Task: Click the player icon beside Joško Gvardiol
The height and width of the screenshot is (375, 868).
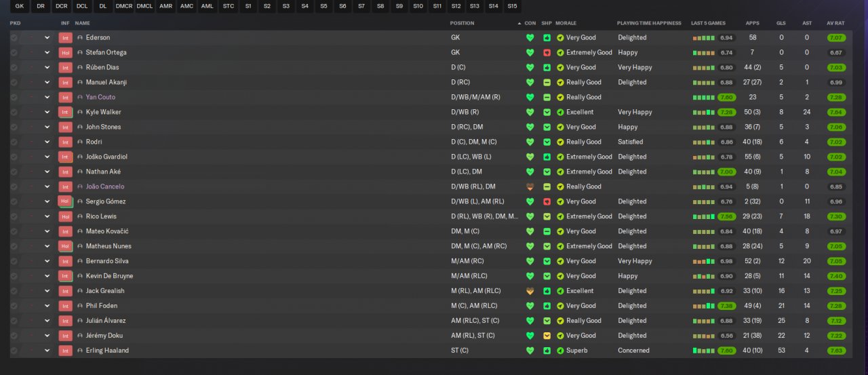Action: pyautogui.click(x=80, y=157)
